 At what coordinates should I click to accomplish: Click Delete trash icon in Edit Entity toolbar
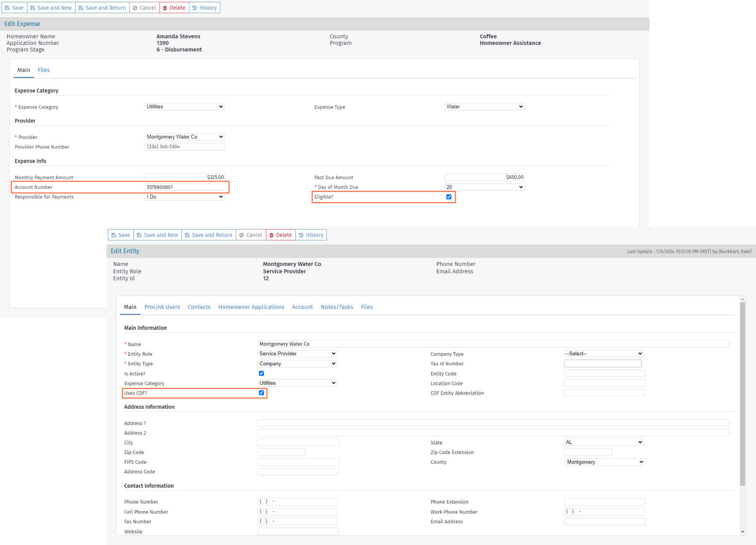(272, 235)
